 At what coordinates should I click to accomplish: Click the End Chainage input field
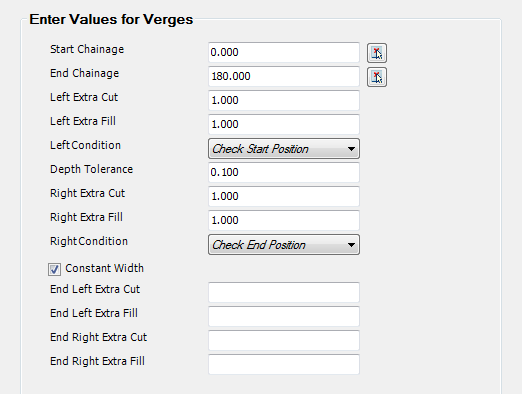point(284,76)
